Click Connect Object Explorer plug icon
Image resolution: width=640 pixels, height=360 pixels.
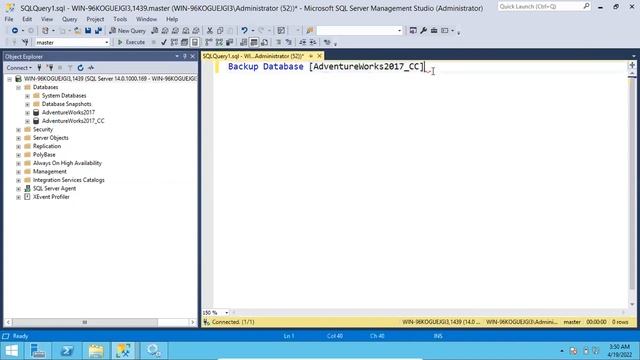[39, 68]
